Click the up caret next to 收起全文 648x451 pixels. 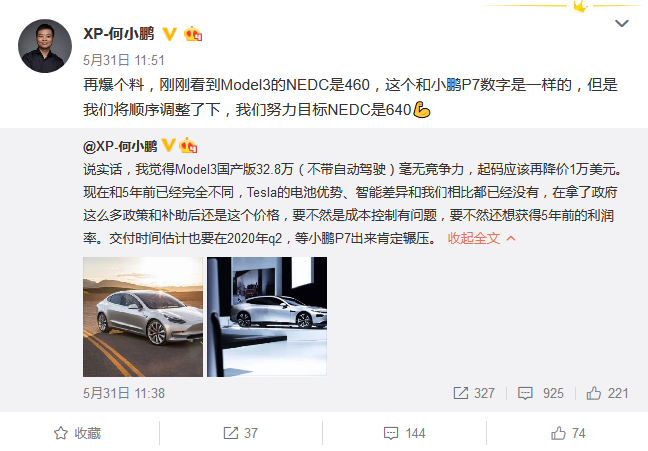pos(511,239)
